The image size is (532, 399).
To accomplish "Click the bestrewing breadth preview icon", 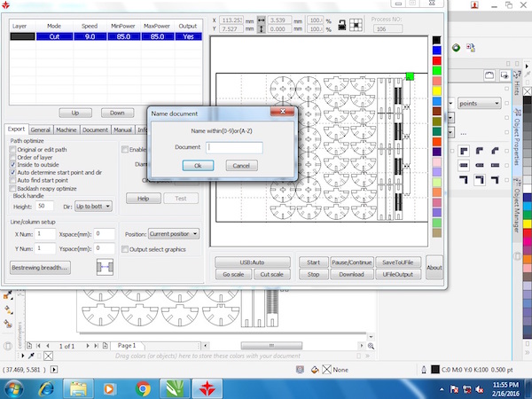I will point(105,267).
